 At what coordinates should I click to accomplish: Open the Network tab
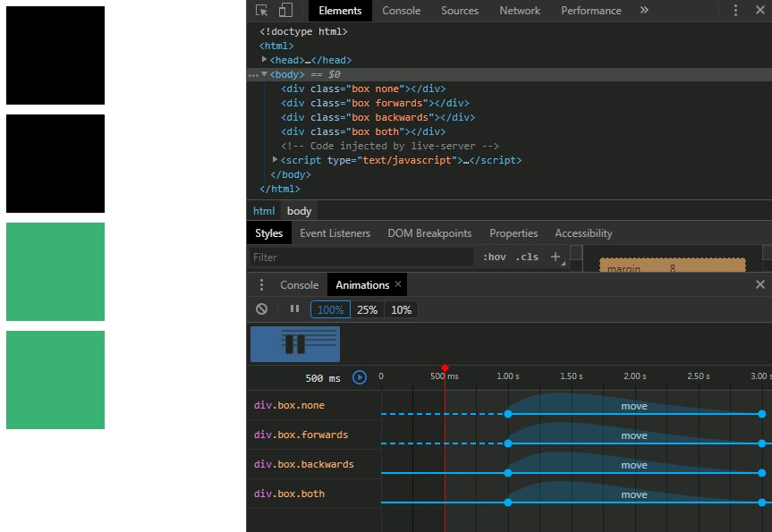[x=520, y=11]
